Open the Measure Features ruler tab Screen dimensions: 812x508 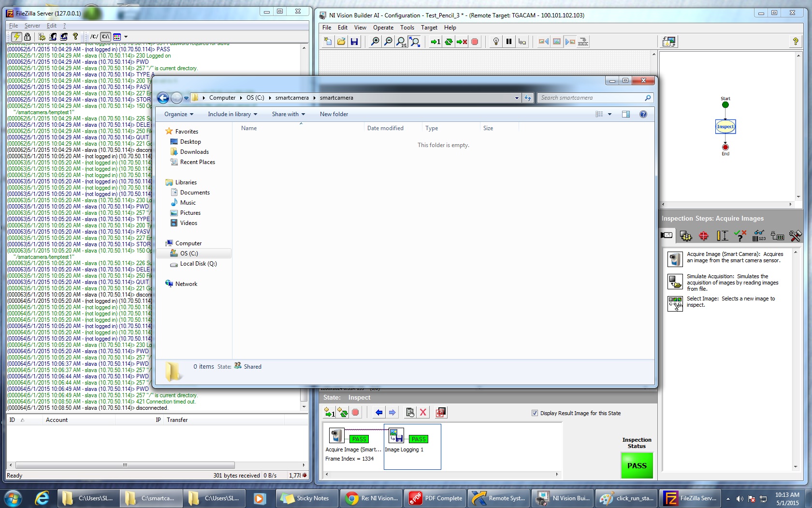[x=722, y=236]
